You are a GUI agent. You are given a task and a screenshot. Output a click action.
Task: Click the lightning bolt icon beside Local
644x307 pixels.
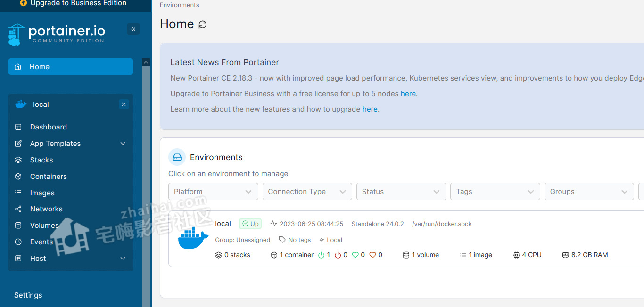coord(322,240)
